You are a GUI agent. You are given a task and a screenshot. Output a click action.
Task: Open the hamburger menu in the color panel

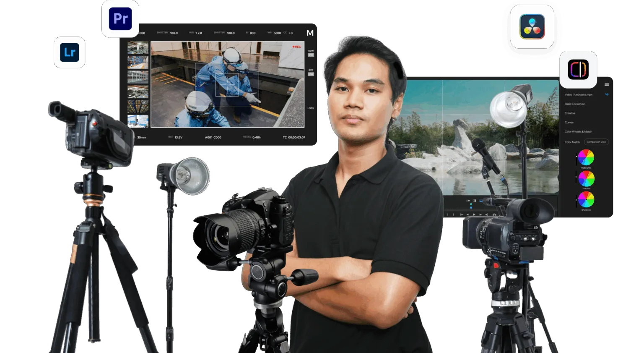pyautogui.click(x=606, y=84)
